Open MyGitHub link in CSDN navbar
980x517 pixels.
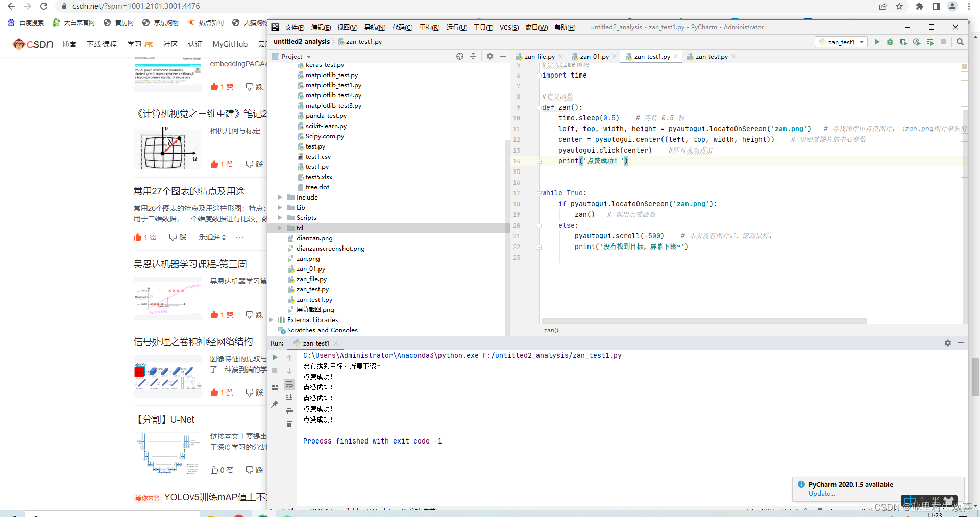[230, 44]
